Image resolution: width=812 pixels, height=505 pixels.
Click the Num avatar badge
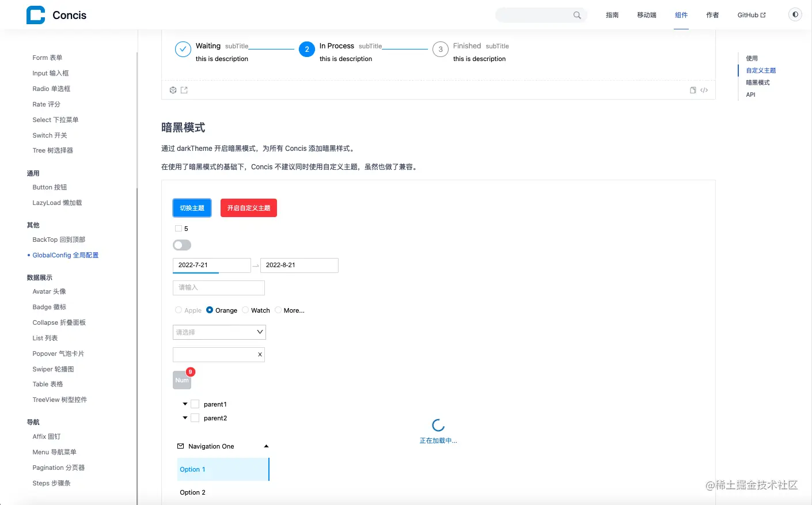coord(182,380)
